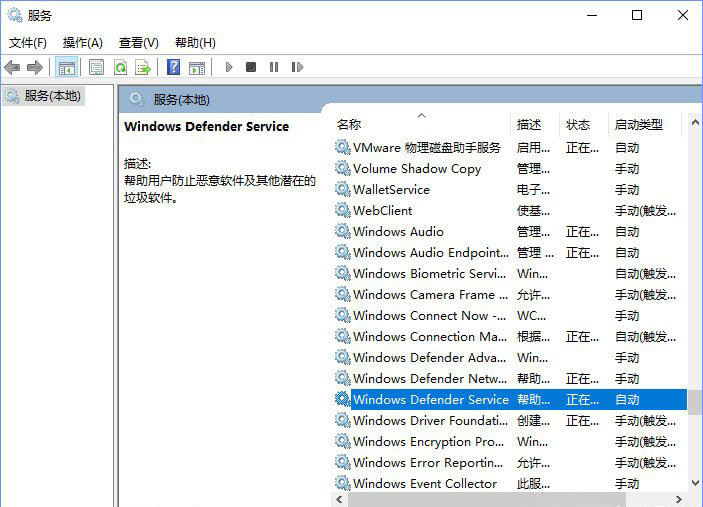Click the Restart Service toolbar icon
The width and height of the screenshot is (703, 507).
pyautogui.click(x=297, y=67)
